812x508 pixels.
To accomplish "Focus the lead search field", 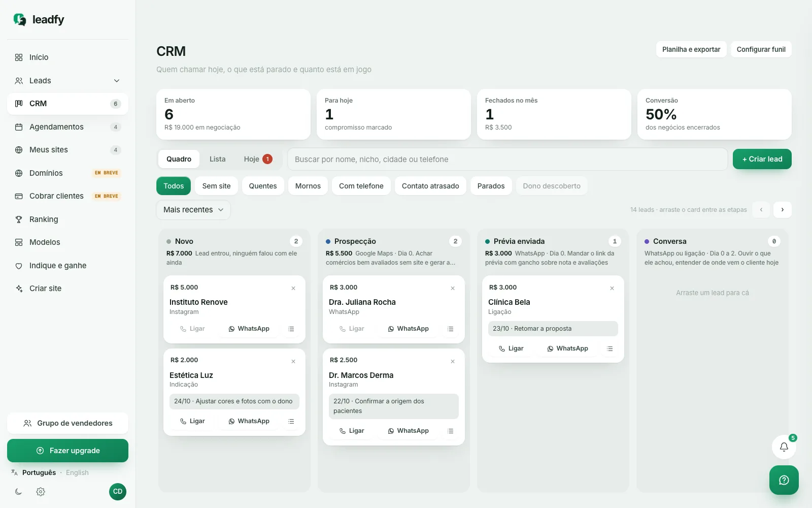I will pos(507,159).
